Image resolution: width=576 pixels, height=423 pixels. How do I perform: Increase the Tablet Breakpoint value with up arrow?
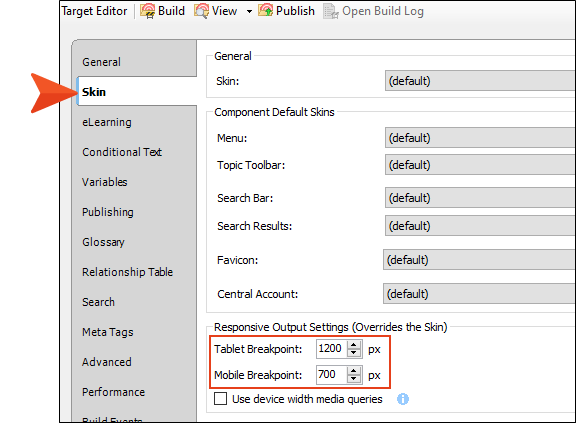tap(354, 345)
